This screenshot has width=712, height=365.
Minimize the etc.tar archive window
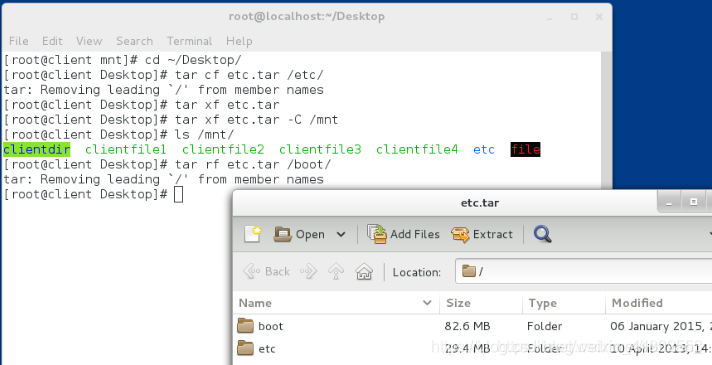[669, 202]
